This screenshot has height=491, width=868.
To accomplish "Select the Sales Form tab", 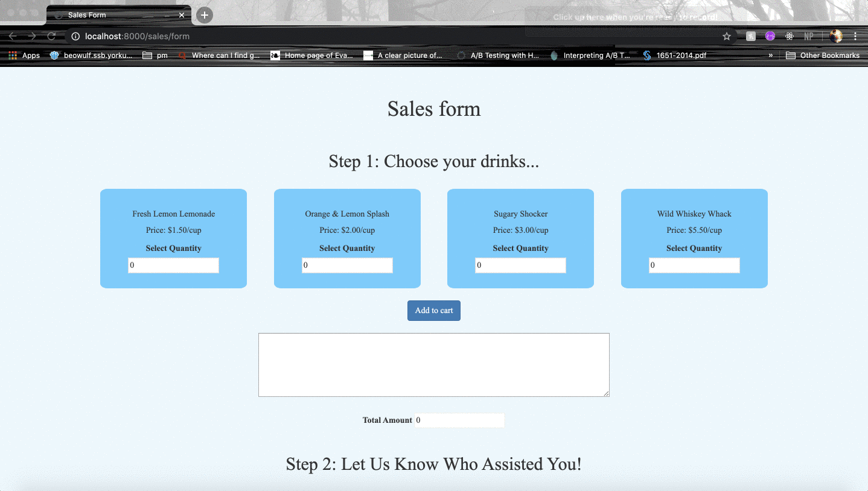I will click(x=119, y=15).
